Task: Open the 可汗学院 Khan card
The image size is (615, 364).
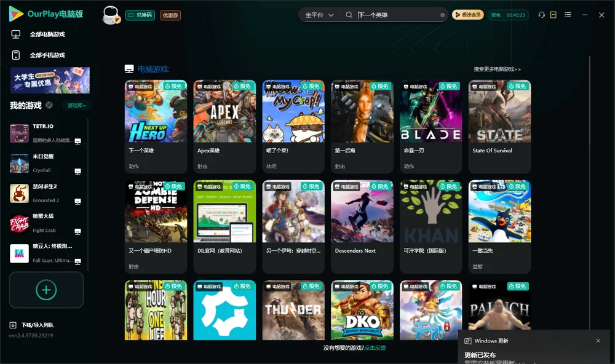Action: pos(430,226)
